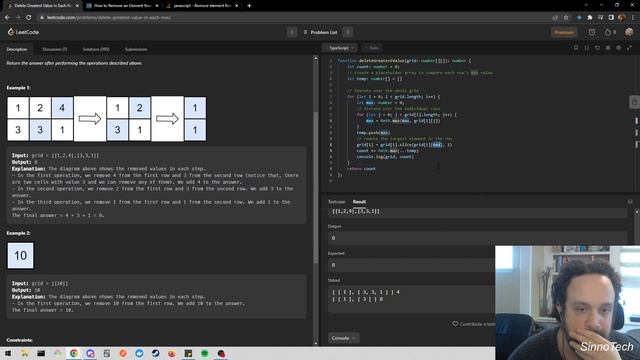Screen dimensions: 640x360
Task: Click the share page icon in address bar
Action: click(x=555, y=18)
